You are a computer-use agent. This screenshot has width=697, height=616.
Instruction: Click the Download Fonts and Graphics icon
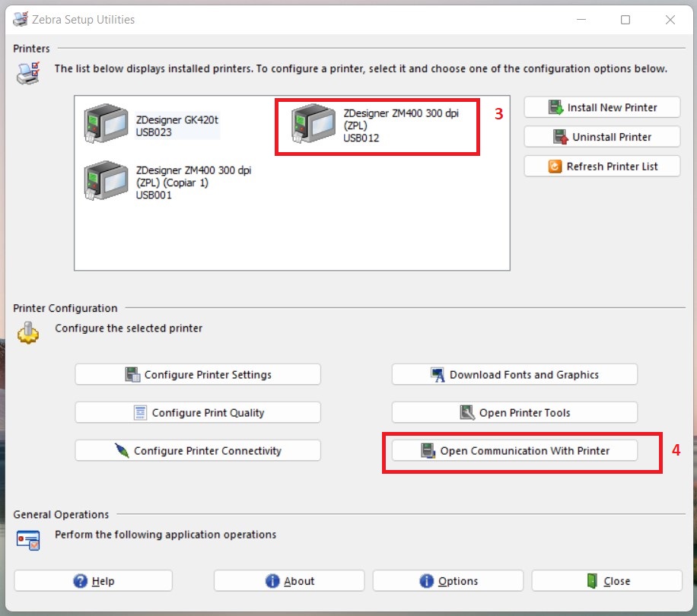pyautogui.click(x=438, y=374)
